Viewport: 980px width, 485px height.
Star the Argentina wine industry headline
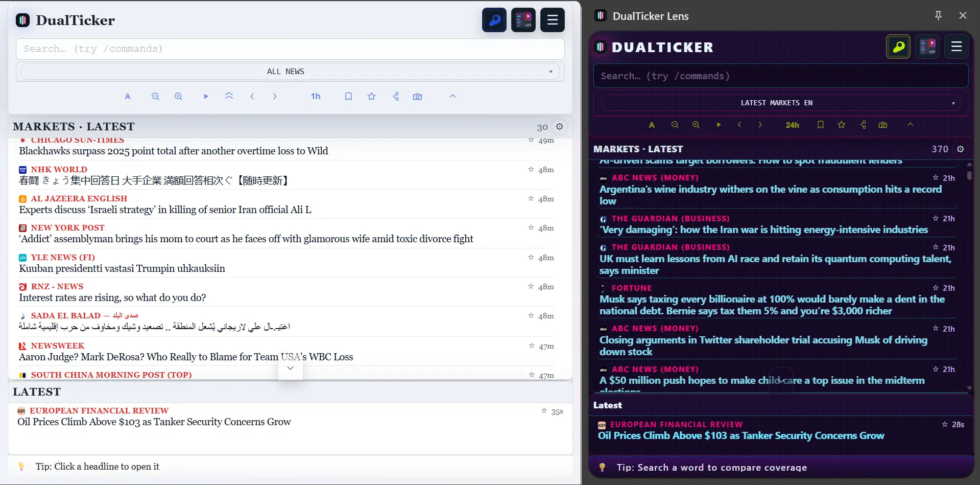pyautogui.click(x=936, y=178)
